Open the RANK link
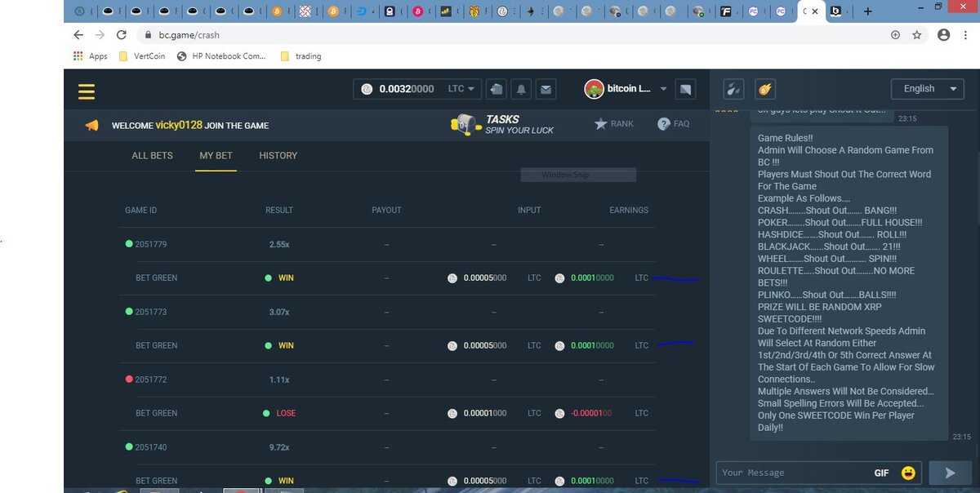The image size is (980, 493). pos(613,124)
